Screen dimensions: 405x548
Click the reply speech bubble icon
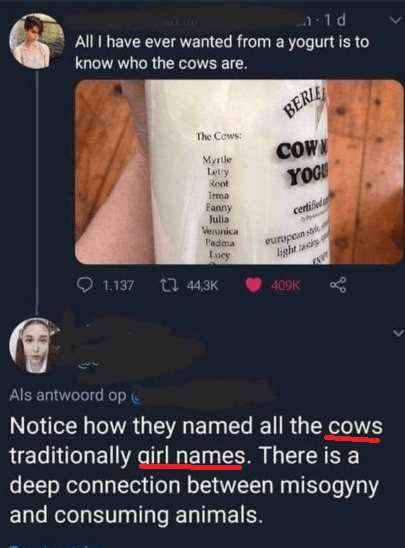click(x=85, y=285)
